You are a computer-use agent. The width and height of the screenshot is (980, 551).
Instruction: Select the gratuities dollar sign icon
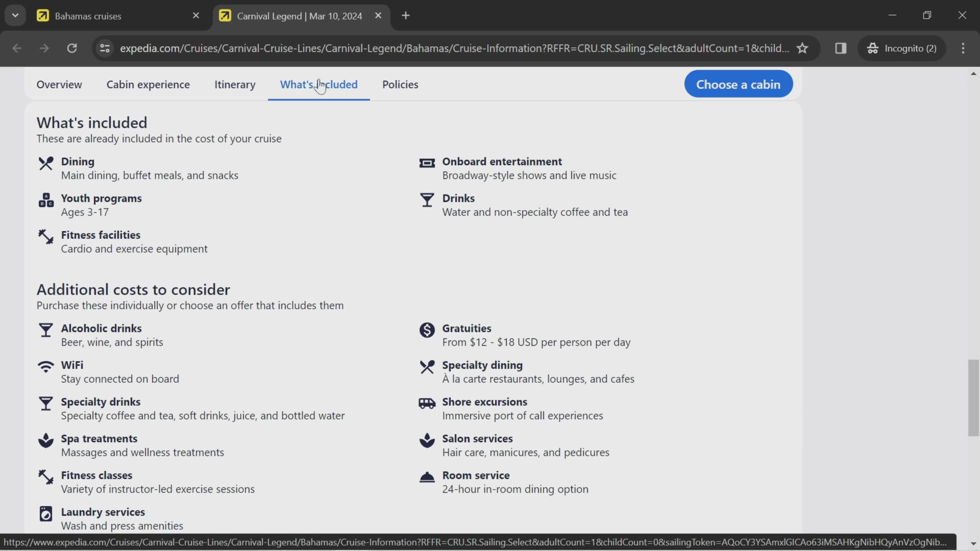(x=427, y=330)
